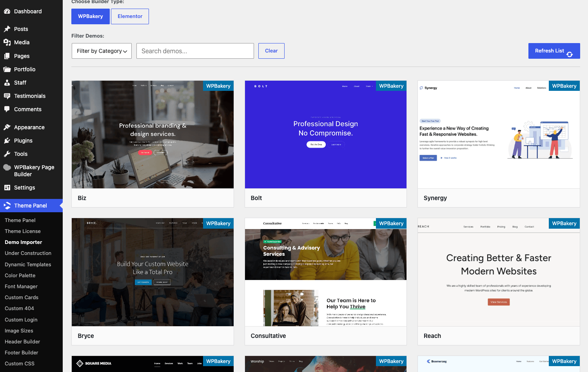
Task: Click the Plugins plug icon
Action: (7, 141)
